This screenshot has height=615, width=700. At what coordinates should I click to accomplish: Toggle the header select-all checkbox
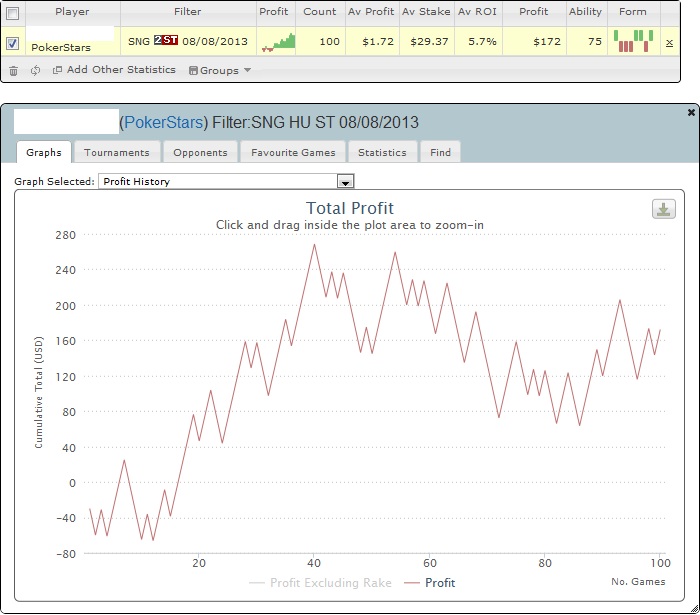pyautogui.click(x=12, y=13)
